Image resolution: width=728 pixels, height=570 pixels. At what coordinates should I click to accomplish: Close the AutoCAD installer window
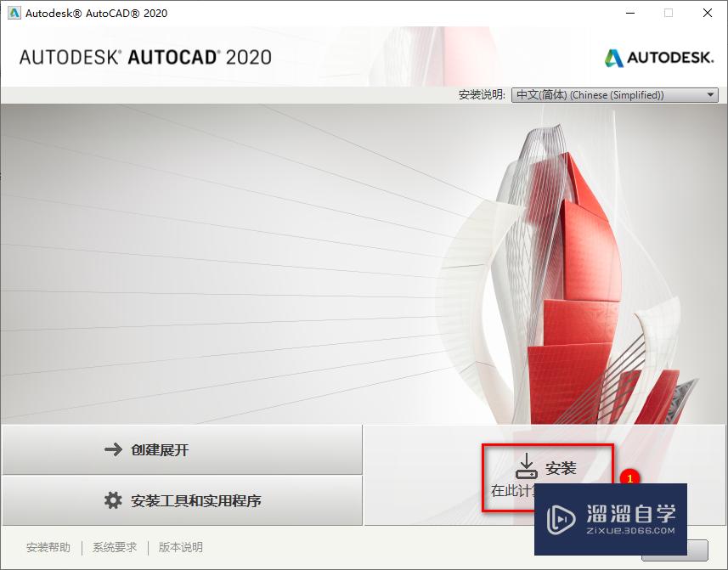click(x=708, y=13)
